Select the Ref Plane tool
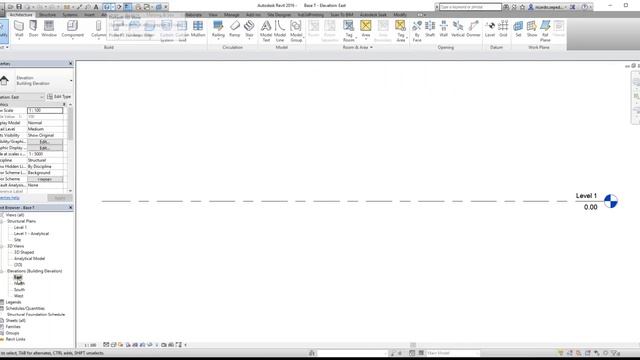 (x=545, y=31)
